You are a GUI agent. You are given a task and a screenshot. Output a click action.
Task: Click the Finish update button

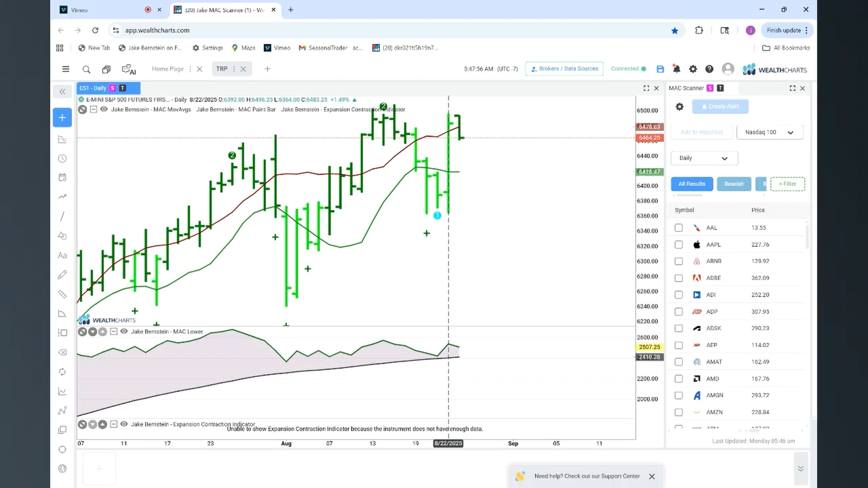[788, 30]
